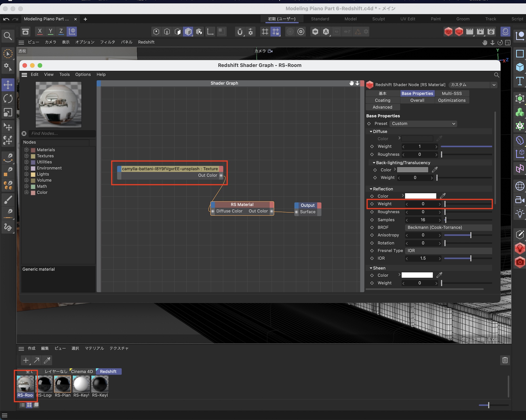The width and height of the screenshot is (526, 420).
Task: Click the Redshift render view icon
Action: click(x=448, y=32)
